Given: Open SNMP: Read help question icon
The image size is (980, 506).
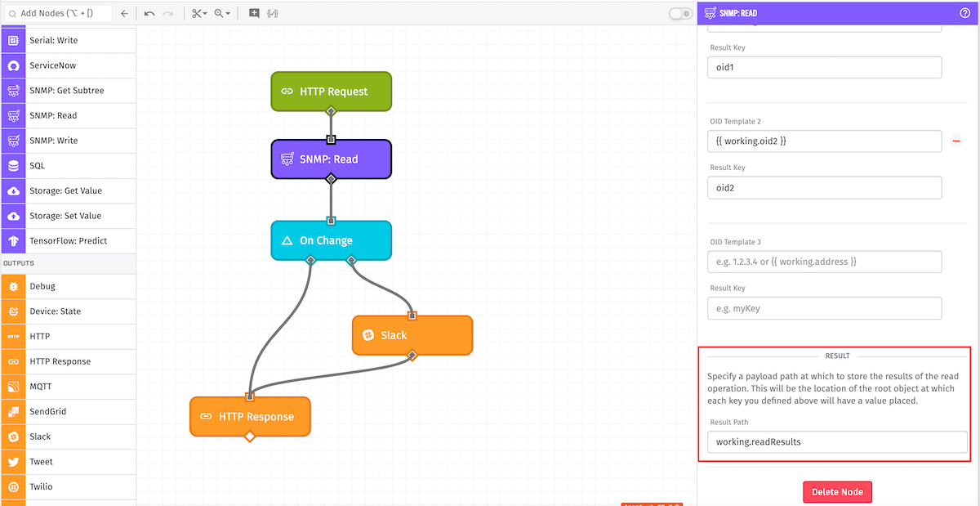Looking at the screenshot, I should point(964,13).
